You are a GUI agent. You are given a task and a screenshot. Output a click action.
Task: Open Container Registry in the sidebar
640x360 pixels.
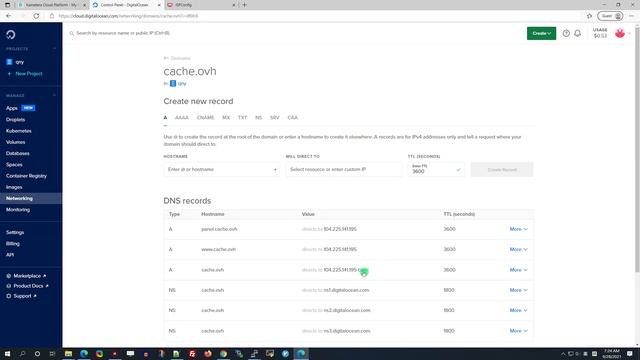(27, 176)
